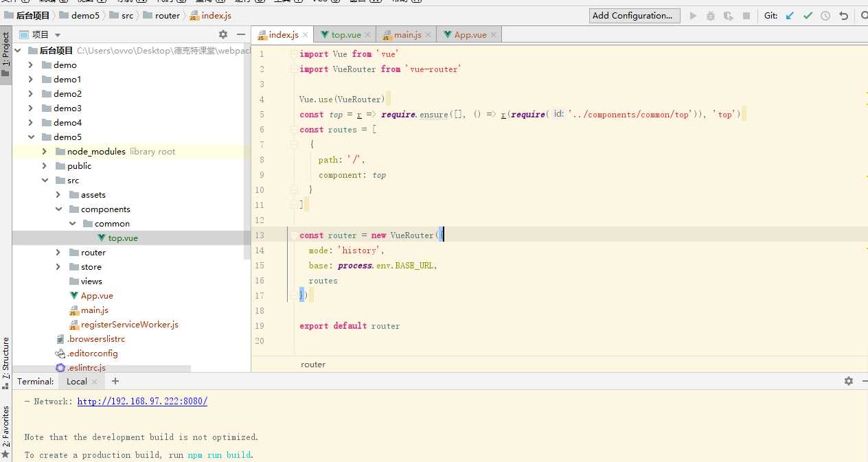Close the top.vue editor tab
The image size is (868, 462).
(368, 34)
